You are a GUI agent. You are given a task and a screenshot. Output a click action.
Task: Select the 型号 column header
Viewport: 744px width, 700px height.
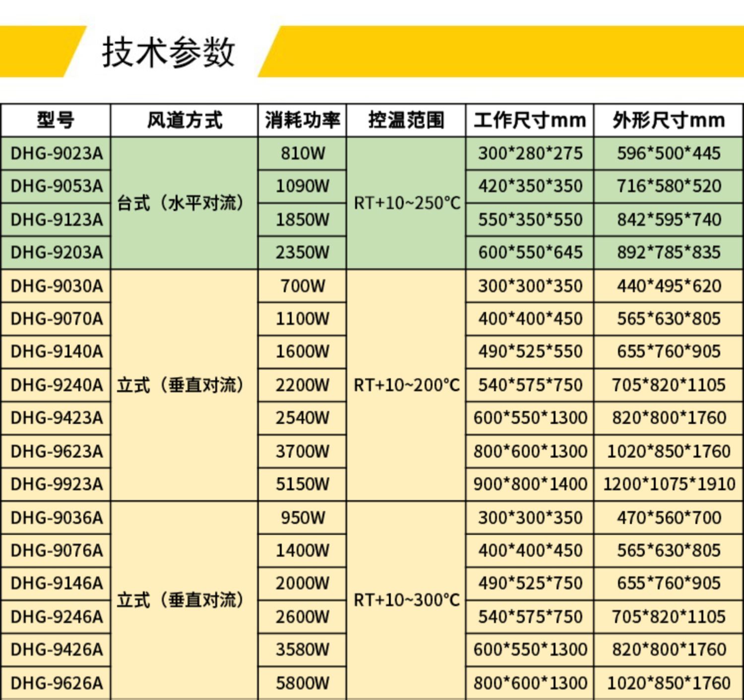(x=56, y=119)
